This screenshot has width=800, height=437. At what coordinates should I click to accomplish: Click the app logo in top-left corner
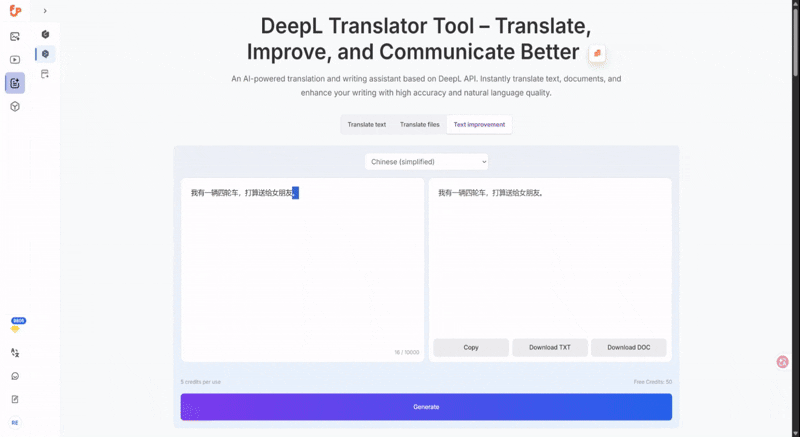click(x=15, y=11)
